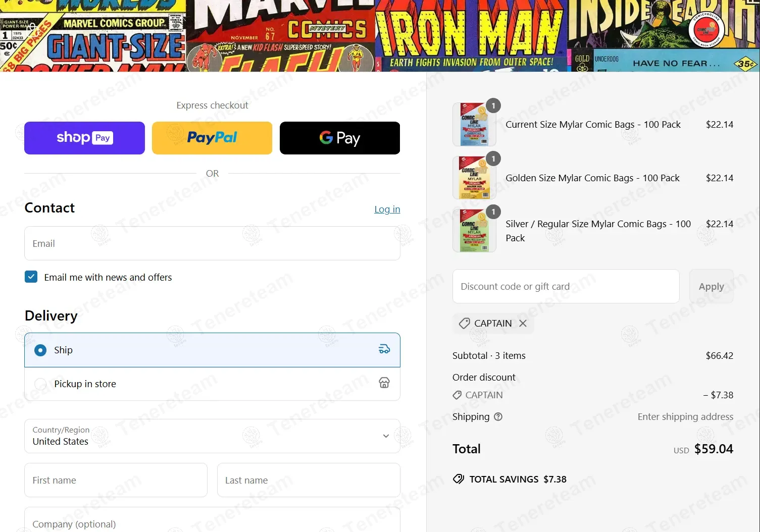760x532 pixels.
Task: Select Pickup in store delivery option
Action: pyautogui.click(x=40, y=384)
